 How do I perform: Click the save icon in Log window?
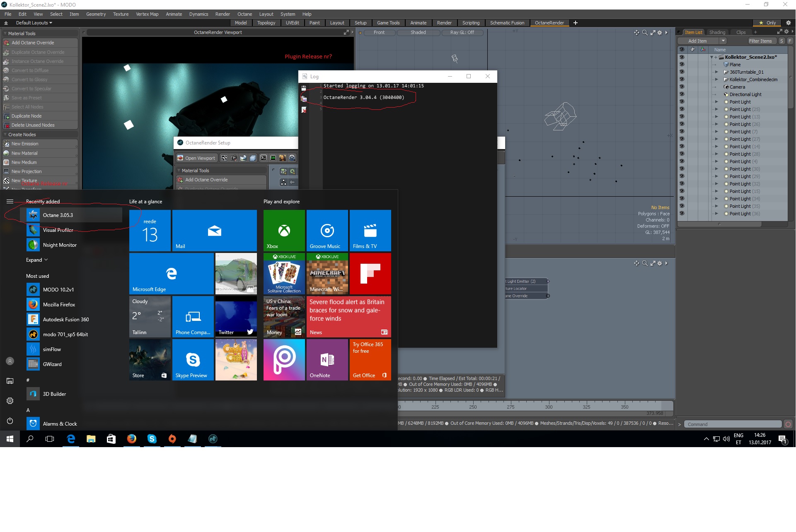click(x=304, y=88)
